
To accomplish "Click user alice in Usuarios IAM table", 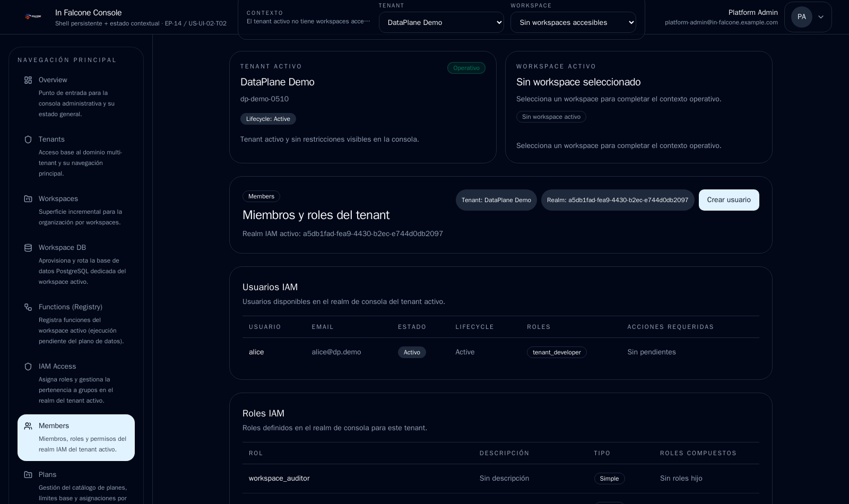I will point(256,352).
